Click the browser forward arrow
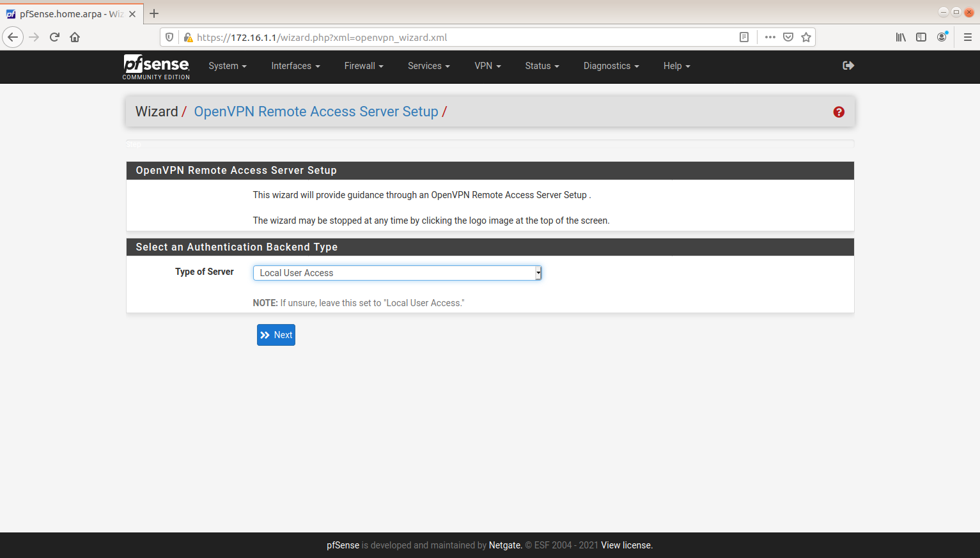This screenshot has width=980, height=558. tap(34, 37)
